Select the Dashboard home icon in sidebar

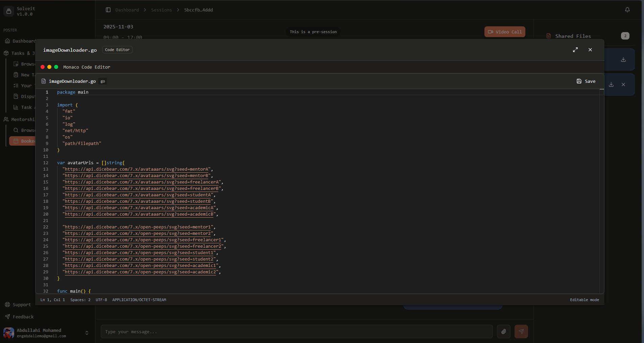click(7, 41)
